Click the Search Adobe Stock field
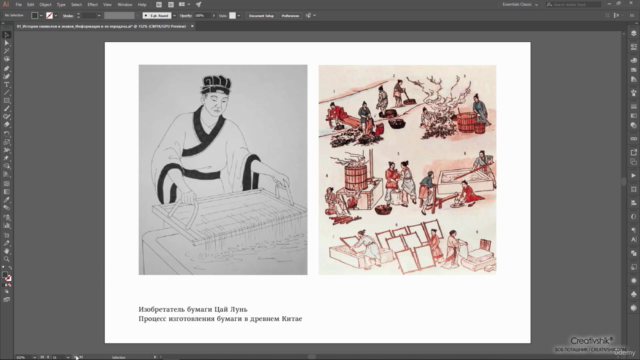Viewport: 640px width, 360px height. tap(573, 4)
